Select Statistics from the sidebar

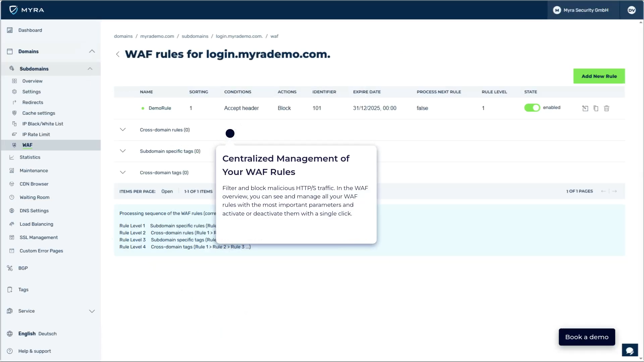click(30, 157)
